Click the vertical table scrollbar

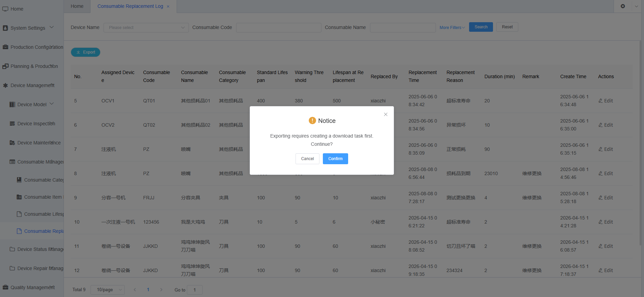tap(640, 143)
